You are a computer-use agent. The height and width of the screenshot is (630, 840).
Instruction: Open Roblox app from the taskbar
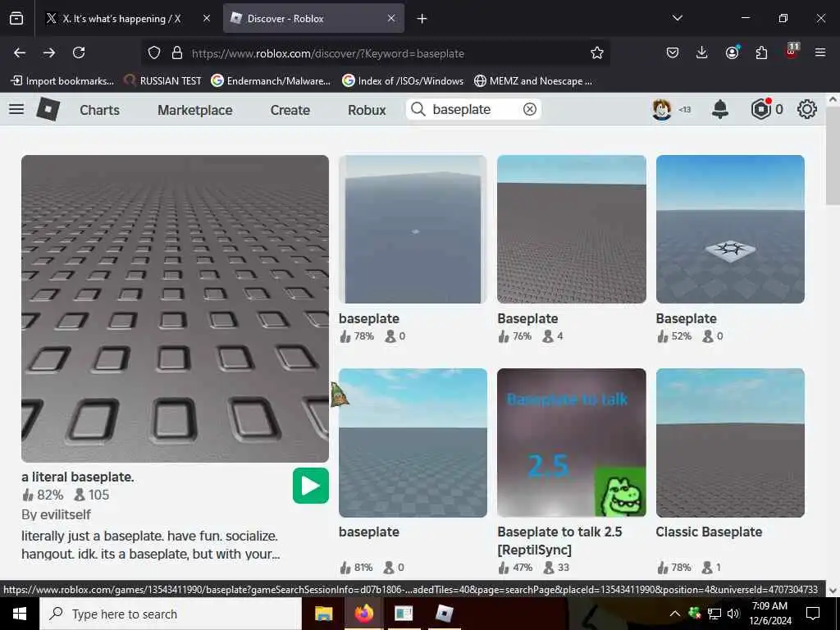444,614
